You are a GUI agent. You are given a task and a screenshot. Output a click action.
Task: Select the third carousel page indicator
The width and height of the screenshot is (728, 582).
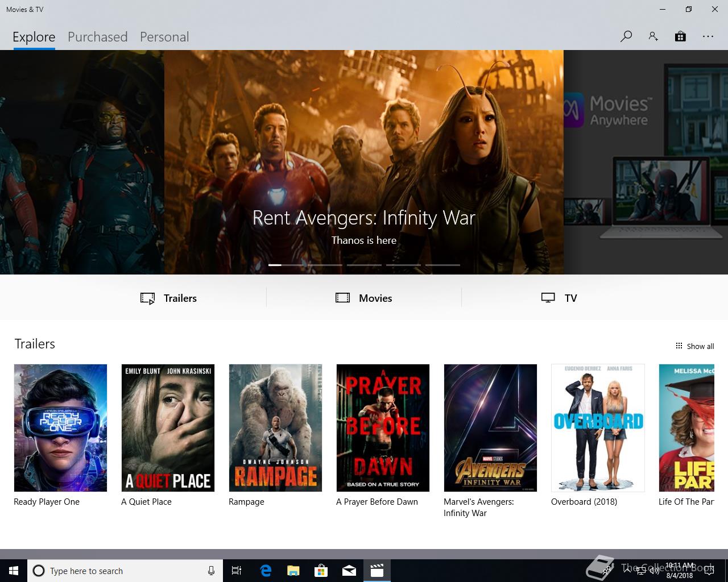pyautogui.click(x=364, y=265)
